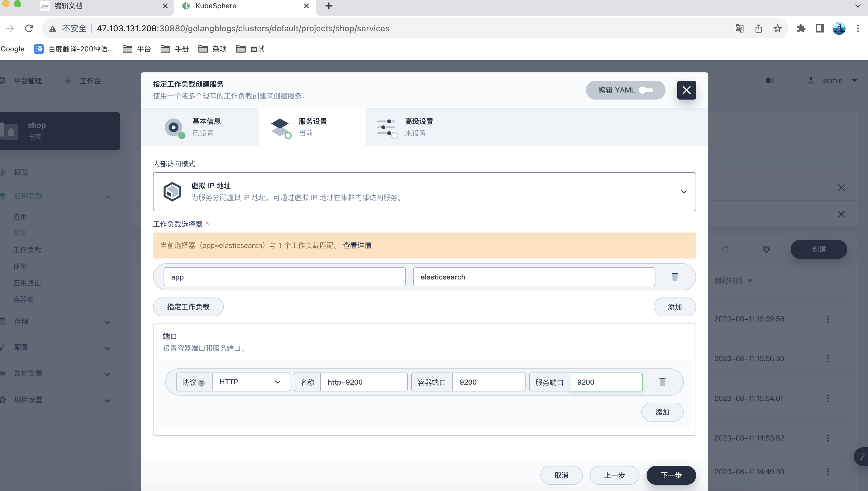
Task: Click the 创建 button behind the dialog
Action: (x=818, y=249)
